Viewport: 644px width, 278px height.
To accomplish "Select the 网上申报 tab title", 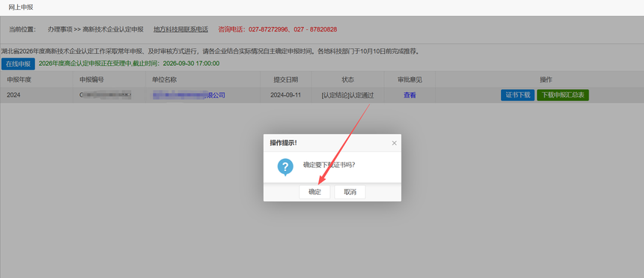I will [21, 7].
